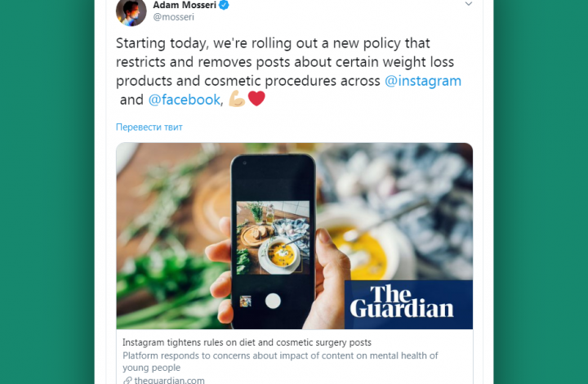The image size is (588, 384).
Task: Click the link icon beside theguardian.com
Action: (127, 380)
